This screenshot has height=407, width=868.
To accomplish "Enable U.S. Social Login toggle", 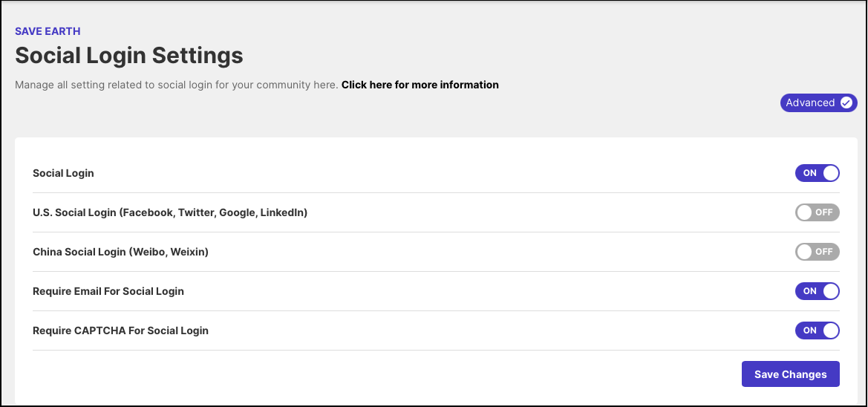I will [817, 212].
